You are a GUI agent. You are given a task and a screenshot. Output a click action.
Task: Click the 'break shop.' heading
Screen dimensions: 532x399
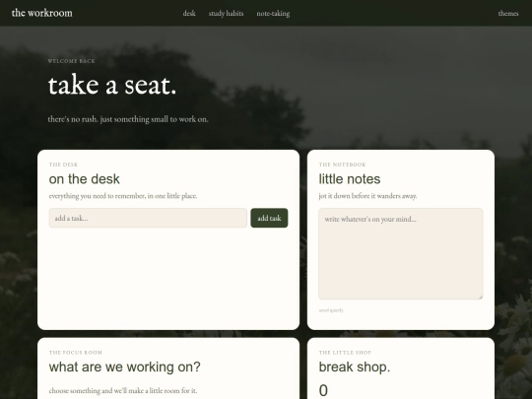tap(355, 366)
